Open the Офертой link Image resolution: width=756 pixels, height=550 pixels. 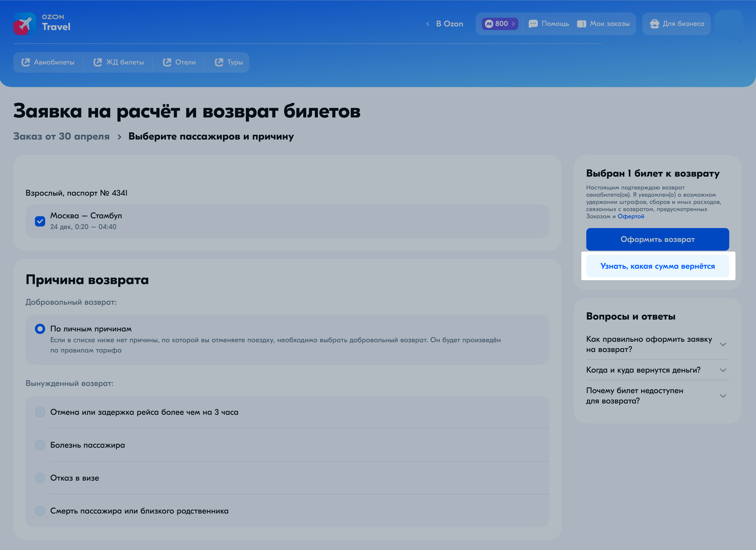tap(631, 216)
